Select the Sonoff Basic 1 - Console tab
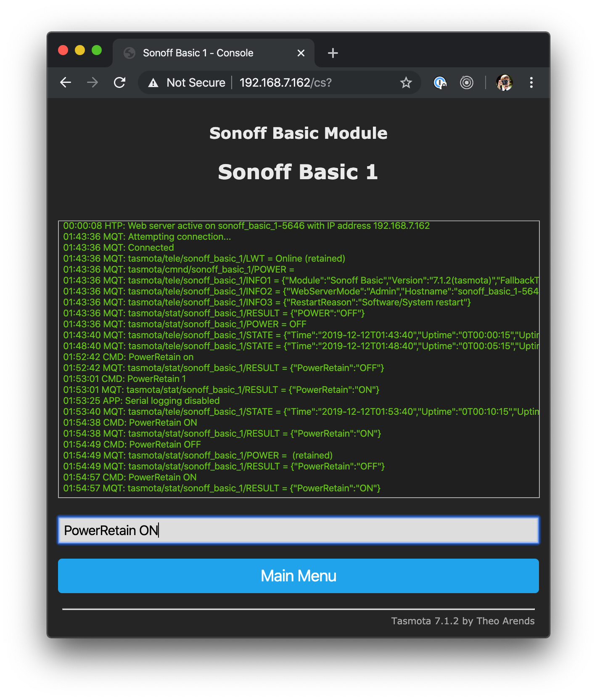The width and height of the screenshot is (597, 700). click(214, 53)
